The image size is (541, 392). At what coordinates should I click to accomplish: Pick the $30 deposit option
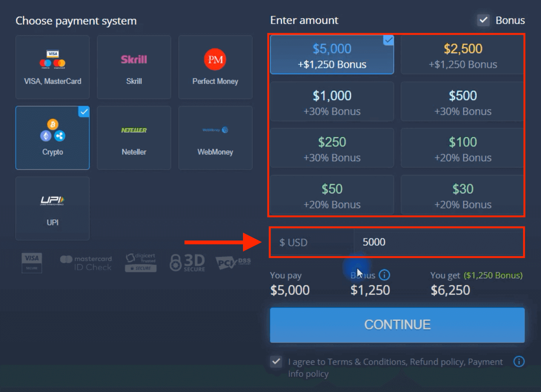pos(462,195)
